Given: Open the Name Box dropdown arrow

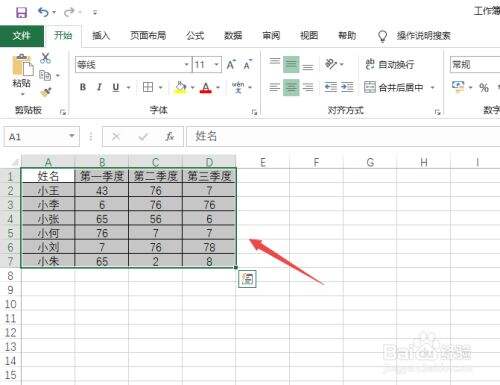Looking at the screenshot, I should [72, 136].
